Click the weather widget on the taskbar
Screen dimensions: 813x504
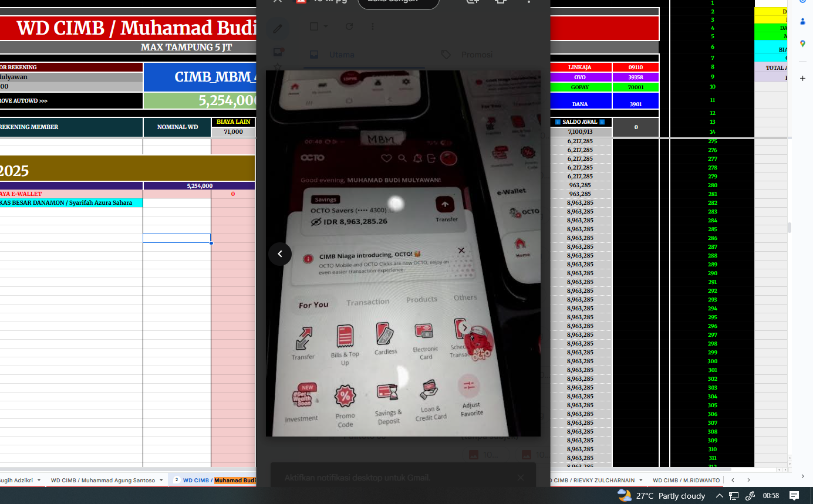click(661, 496)
